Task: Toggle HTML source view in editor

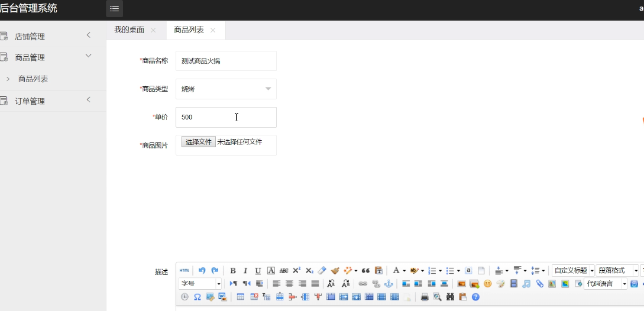Action: point(185,270)
